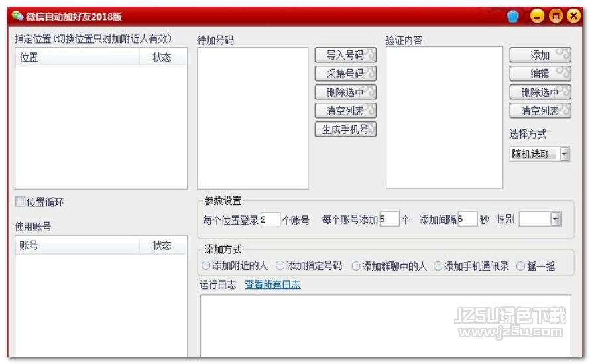Click the 每个位置登录 account count field
Screen dimensions: 590x364
(270, 219)
